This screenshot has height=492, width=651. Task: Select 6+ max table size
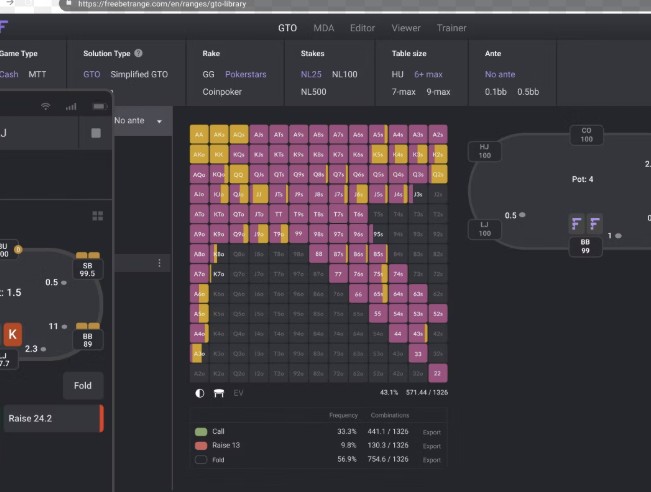point(428,74)
